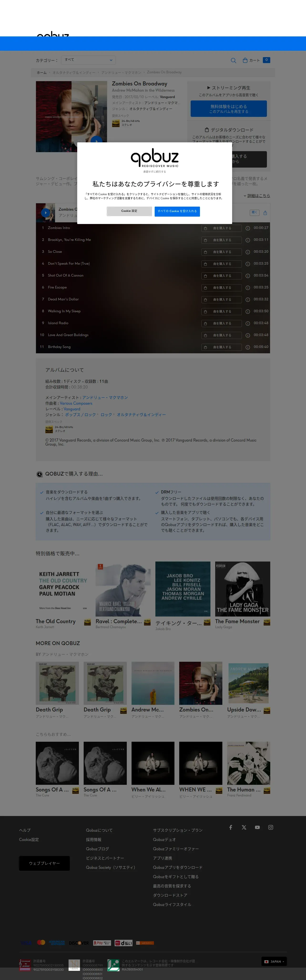Open Qobuzデュオ footer link
This screenshot has width=306, height=980.
(x=164, y=840)
